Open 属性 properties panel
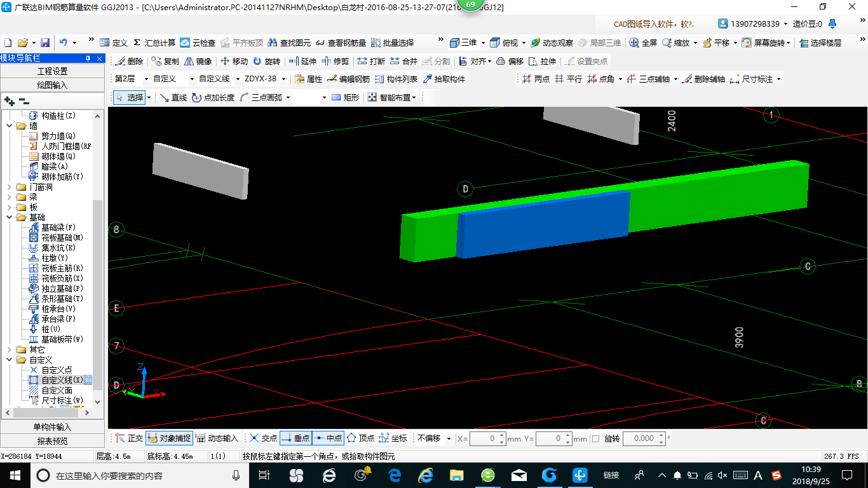The image size is (868, 488). (309, 79)
